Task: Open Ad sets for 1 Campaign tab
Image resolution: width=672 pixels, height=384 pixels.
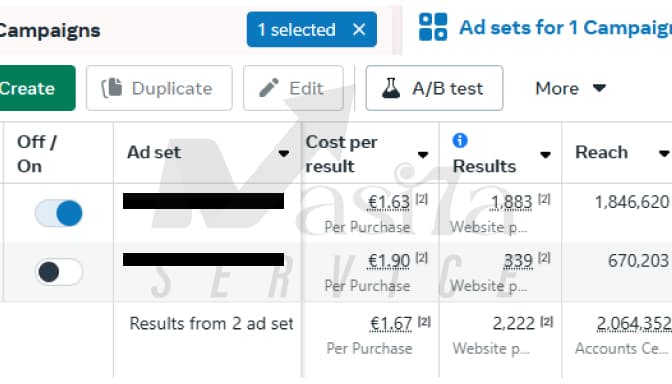Action: coord(565,28)
